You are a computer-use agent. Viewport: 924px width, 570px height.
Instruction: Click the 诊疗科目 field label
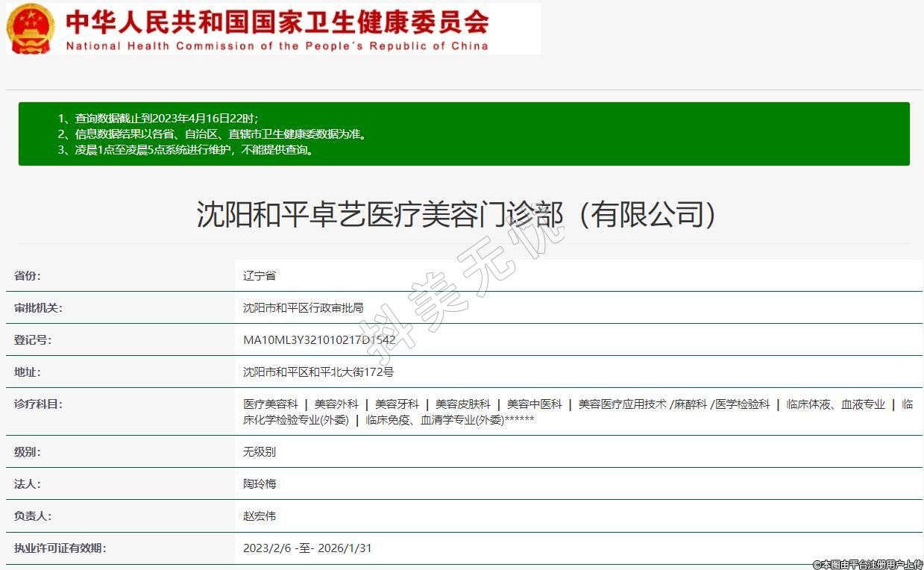[x=38, y=404]
